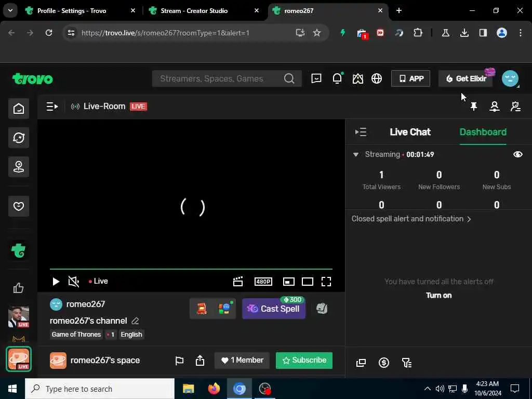Click the English language tag
Viewport: 532px width, 399px height.
(x=131, y=335)
